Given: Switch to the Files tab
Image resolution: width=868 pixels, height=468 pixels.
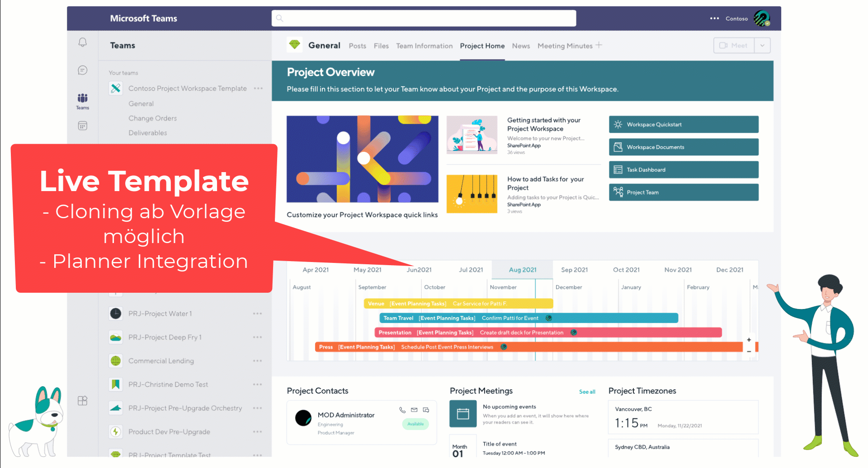Looking at the screenshot, I should [381, 46].
